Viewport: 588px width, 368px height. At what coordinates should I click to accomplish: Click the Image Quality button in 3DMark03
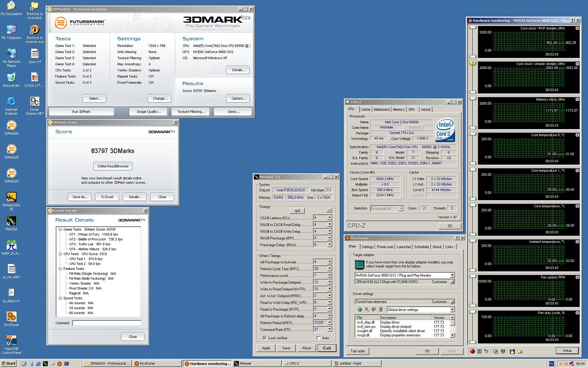(149, 111)
